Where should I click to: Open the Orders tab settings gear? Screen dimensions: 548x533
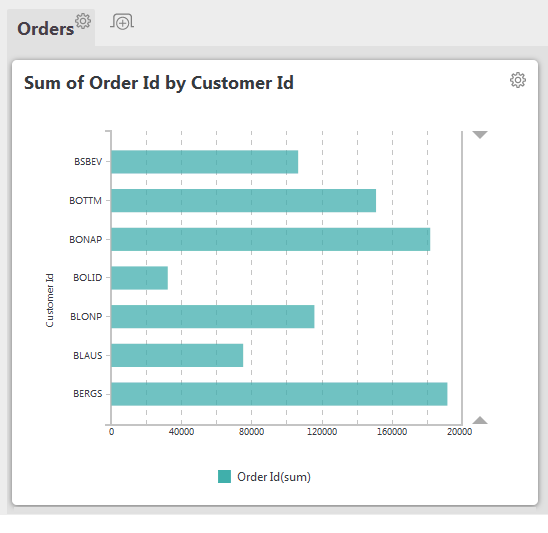click(x=83, y=21)
